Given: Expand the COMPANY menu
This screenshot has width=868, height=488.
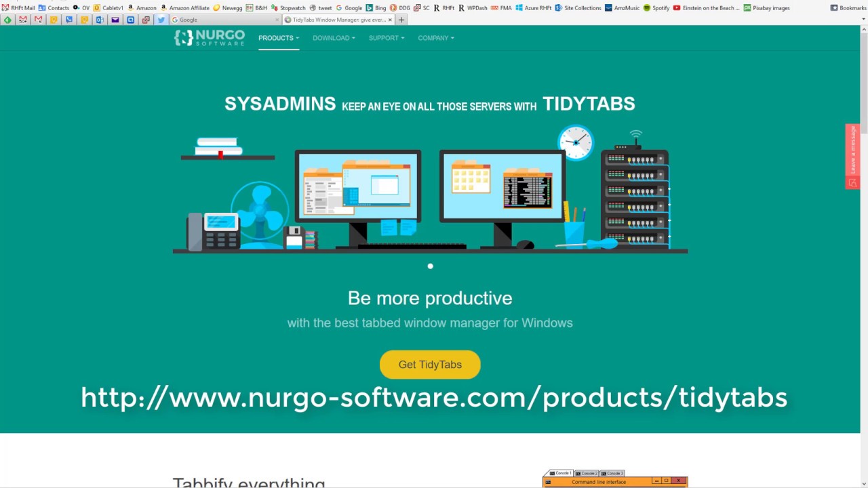Looking at the screenshot, I should tap(436, 38).
